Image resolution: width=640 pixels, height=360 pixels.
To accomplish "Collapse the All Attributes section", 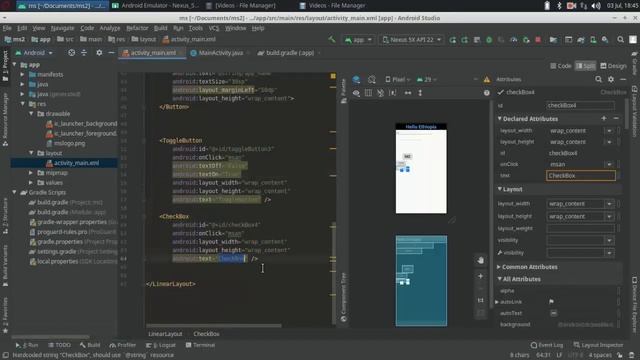I will point(500,279).
